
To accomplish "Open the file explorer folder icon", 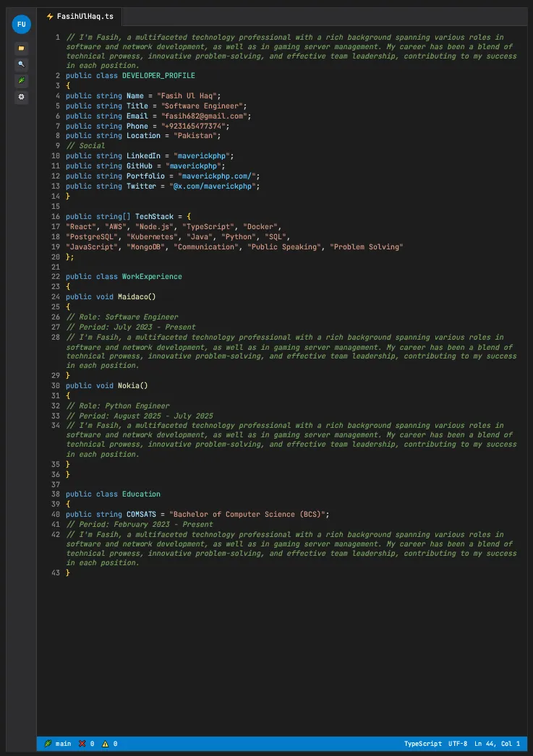I will tap(21, 48).
